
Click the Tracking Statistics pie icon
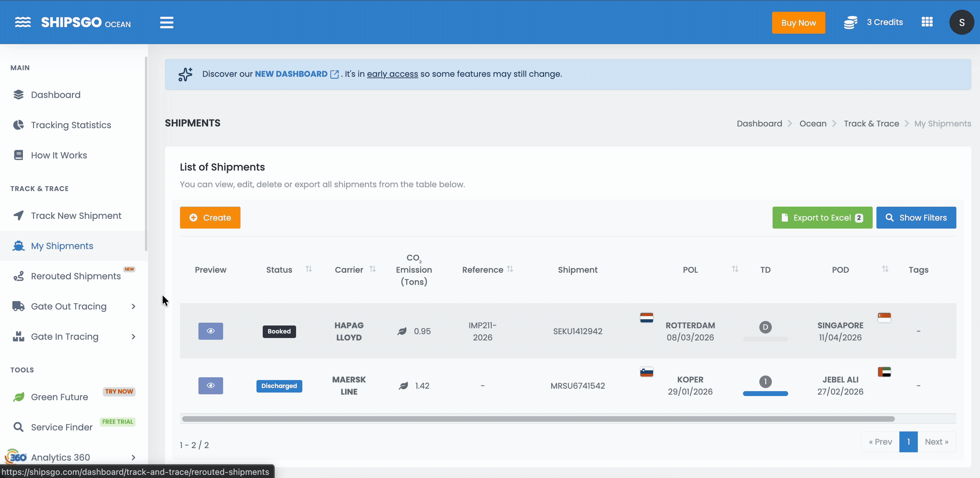click(x=18, y=125)
